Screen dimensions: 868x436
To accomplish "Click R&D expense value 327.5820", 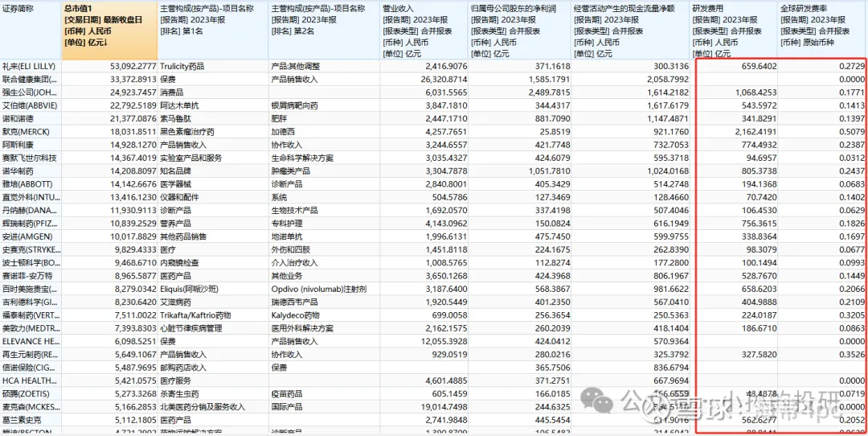I will (x=760, y=355).
